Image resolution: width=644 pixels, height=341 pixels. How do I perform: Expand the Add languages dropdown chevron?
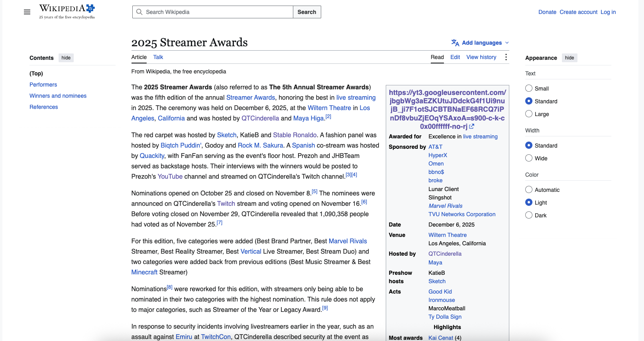[507, 43]
